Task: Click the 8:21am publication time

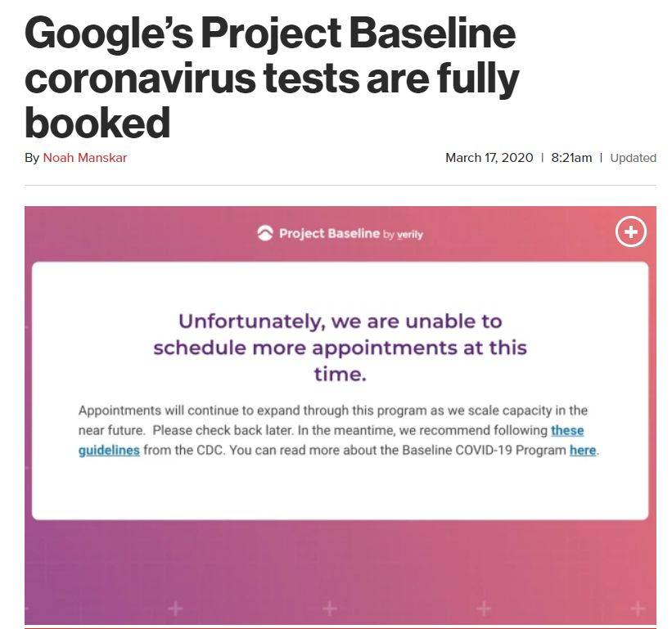Action: (x=571, y=158)
